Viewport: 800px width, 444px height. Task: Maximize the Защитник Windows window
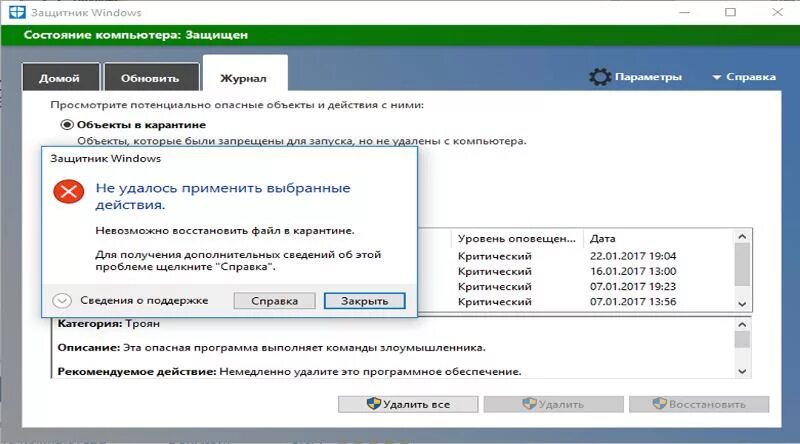click(x=731, y=12)
